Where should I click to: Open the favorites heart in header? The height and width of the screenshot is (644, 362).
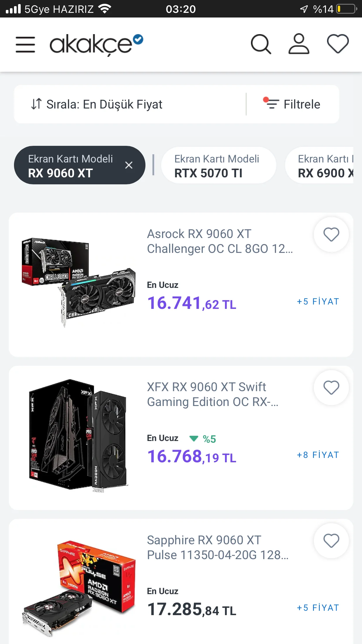(338, 45)
